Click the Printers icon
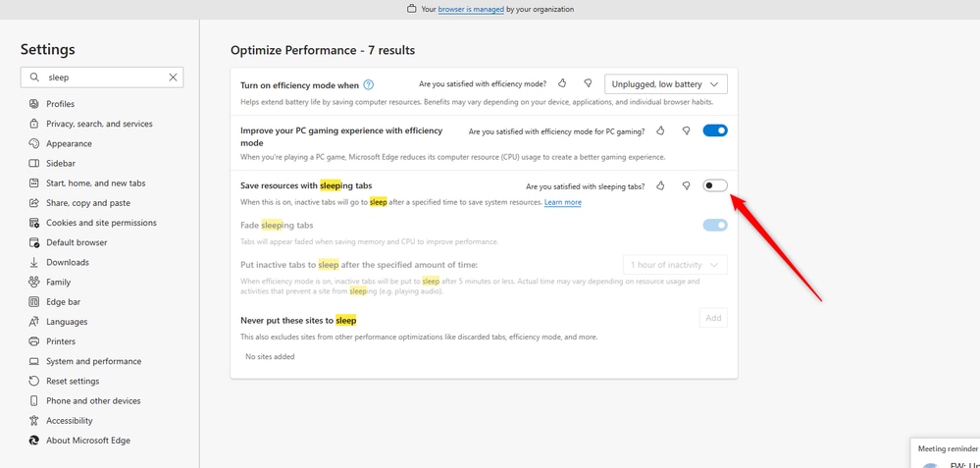This screenshot has height=468, width=980. [33, 341]
